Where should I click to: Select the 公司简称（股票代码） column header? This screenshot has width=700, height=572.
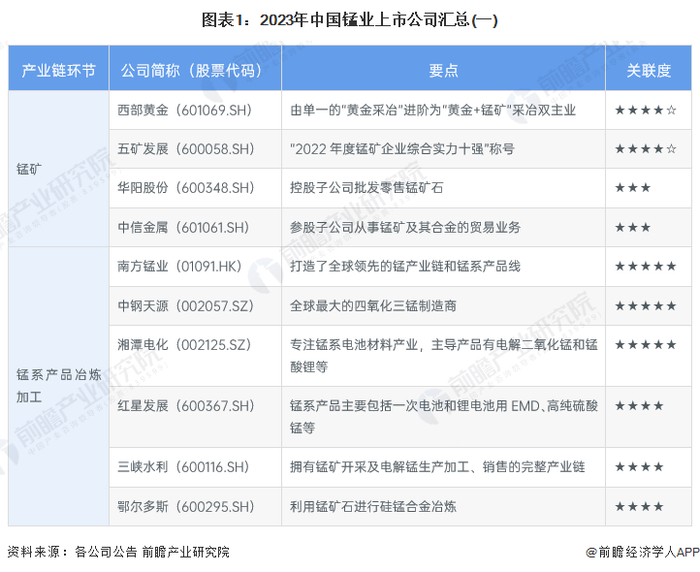[x=195, y=70]
